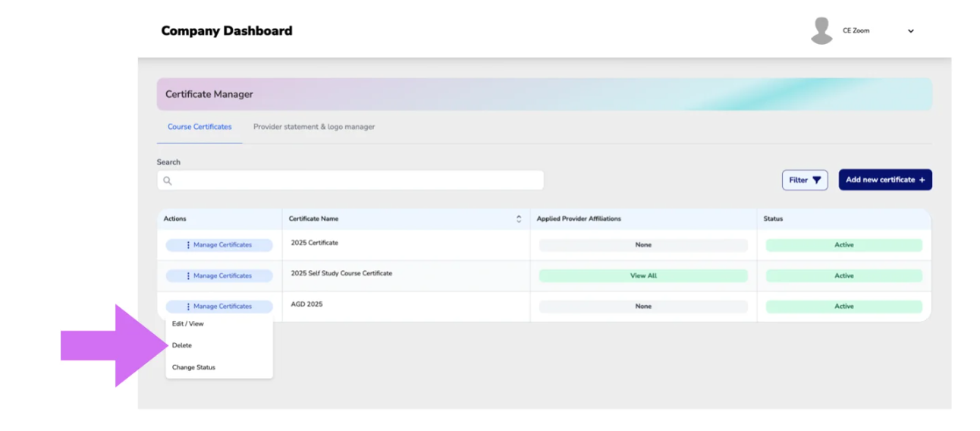The height and width of the screenshot is (431, 980).
Task: Click the user avatar icon
Action: click(x=821, y=31)
